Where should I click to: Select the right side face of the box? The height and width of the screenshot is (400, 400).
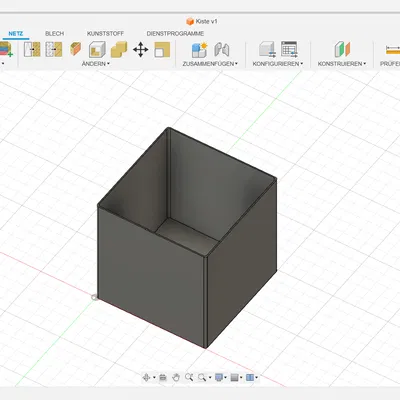[242, 263]
